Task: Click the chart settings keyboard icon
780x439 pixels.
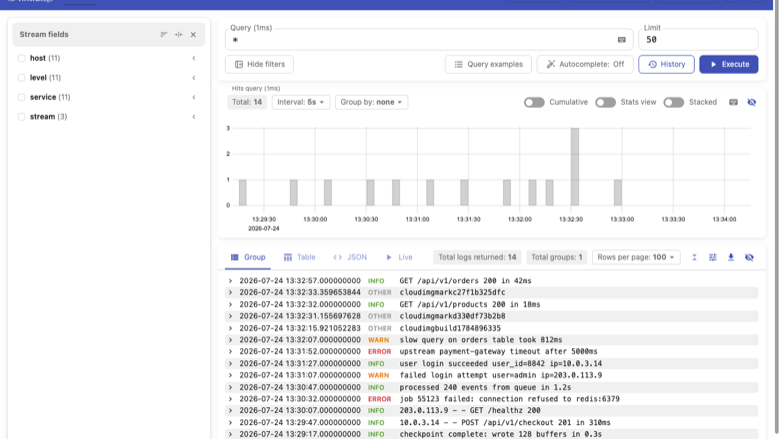Action: pos(733,102)
